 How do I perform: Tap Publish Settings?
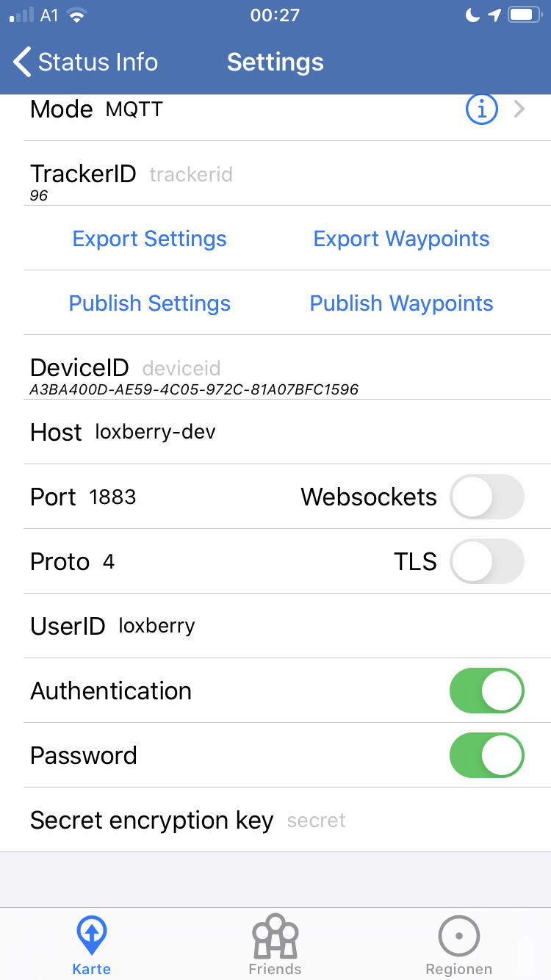(150, 303)
